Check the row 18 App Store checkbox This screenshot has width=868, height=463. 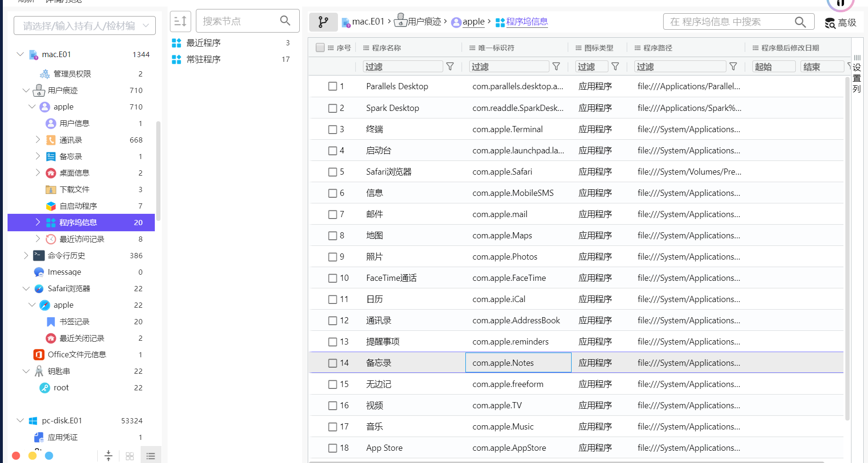333,448
